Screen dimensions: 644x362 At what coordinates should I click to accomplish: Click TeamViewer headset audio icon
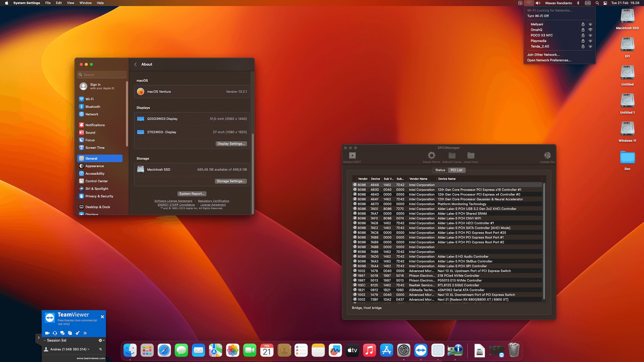point(55,333)
